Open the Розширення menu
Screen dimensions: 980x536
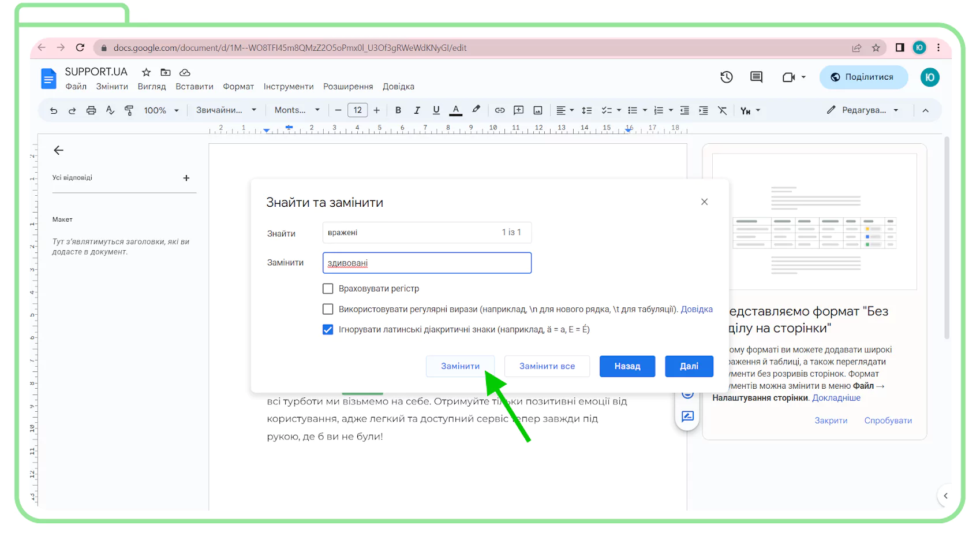coord(348,87)
